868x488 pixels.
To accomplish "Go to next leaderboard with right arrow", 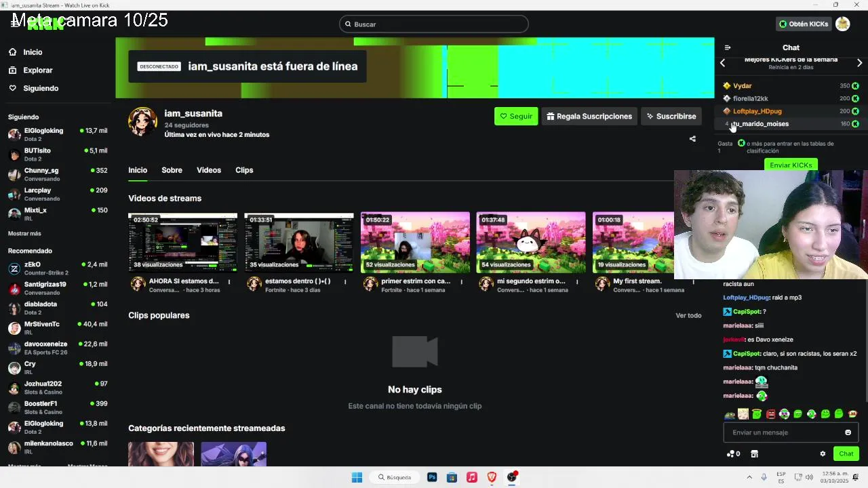I will (859, 63).
